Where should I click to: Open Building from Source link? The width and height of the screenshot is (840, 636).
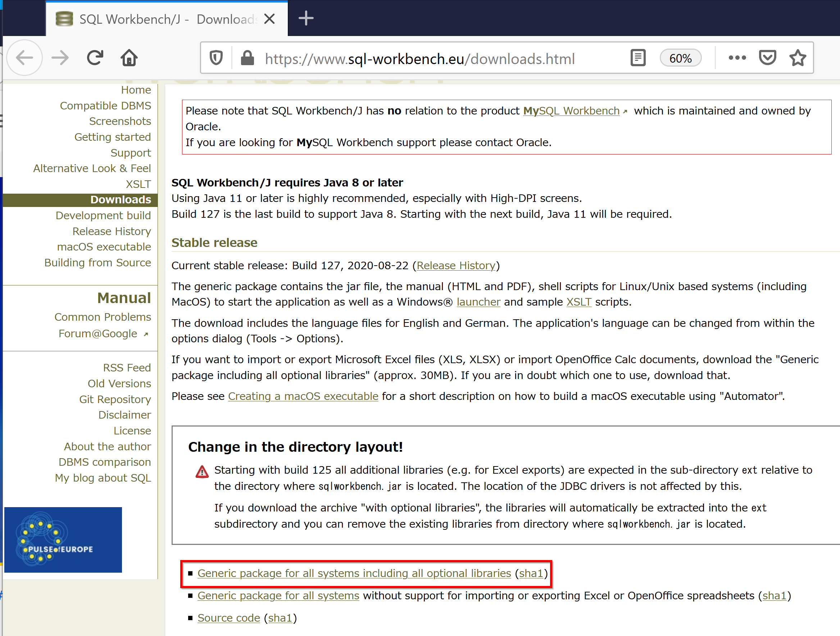(x=97, y=263)
